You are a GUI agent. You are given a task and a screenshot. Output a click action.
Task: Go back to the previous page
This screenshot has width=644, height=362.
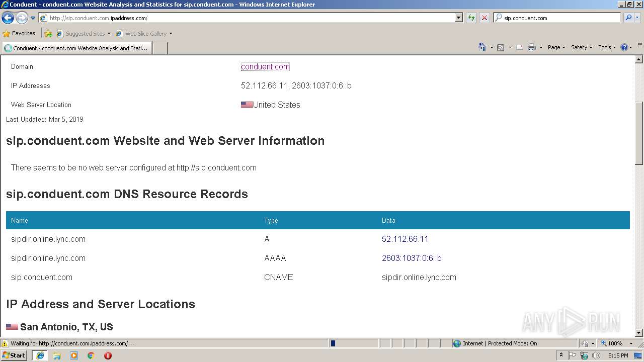tap(8, 18)
